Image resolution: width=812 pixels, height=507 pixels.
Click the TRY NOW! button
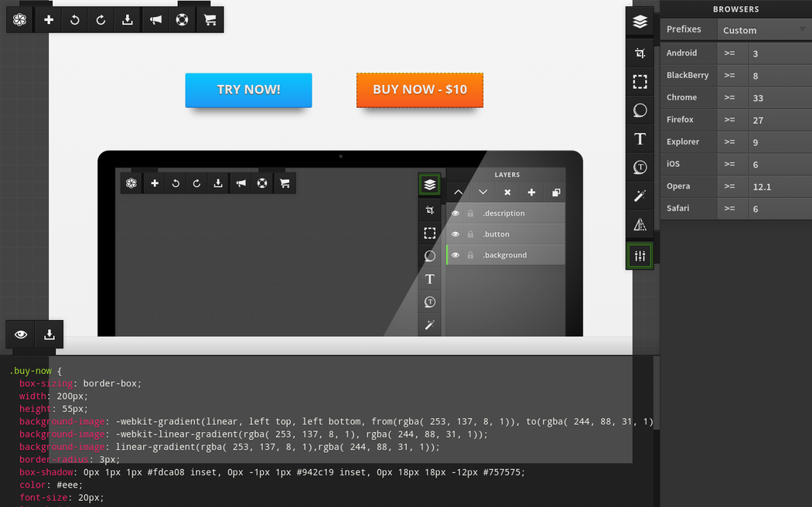tap(248, 90)
